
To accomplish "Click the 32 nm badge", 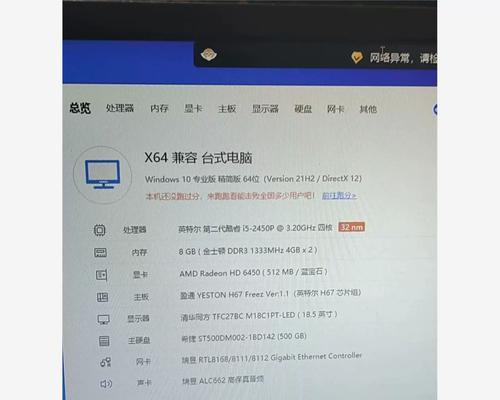I will point(352,227).
